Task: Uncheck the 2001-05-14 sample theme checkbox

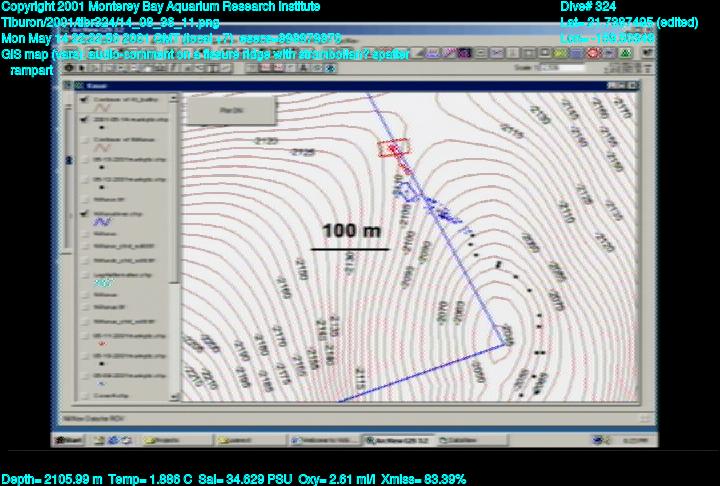Action: click(x=82, y=119)
